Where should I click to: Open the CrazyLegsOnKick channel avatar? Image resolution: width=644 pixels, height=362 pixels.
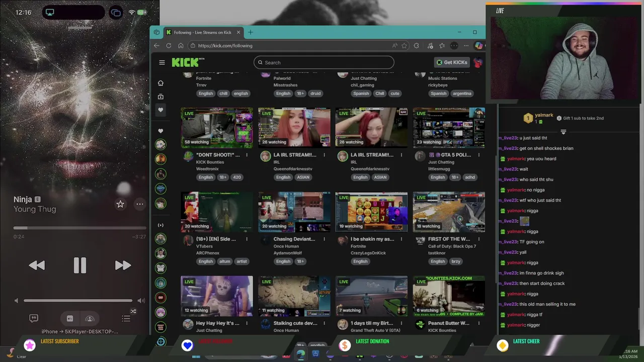(x=343, y=240)
